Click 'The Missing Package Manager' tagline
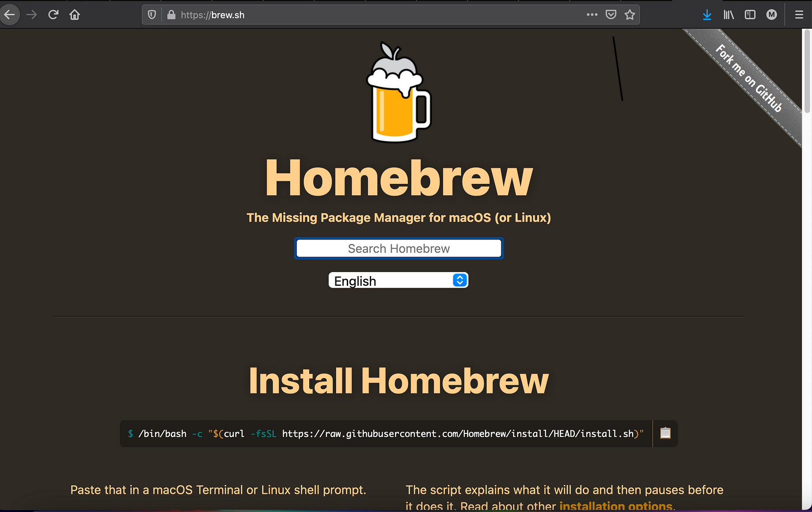812x512 pixels. 399,218
